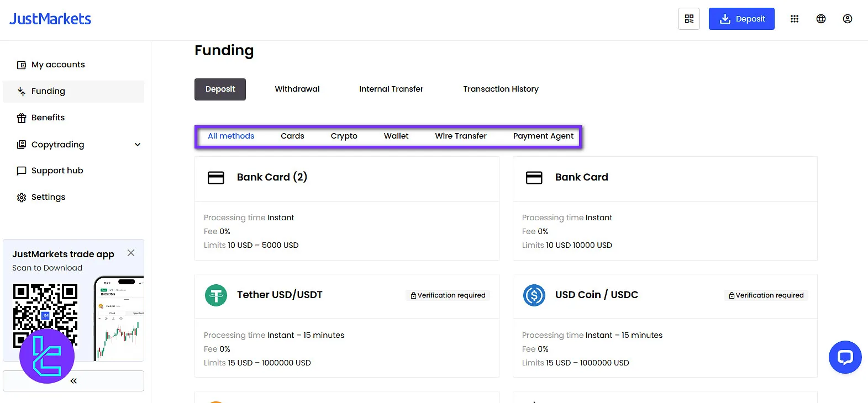Open the Transaction History tab

(x=501, y=89)
